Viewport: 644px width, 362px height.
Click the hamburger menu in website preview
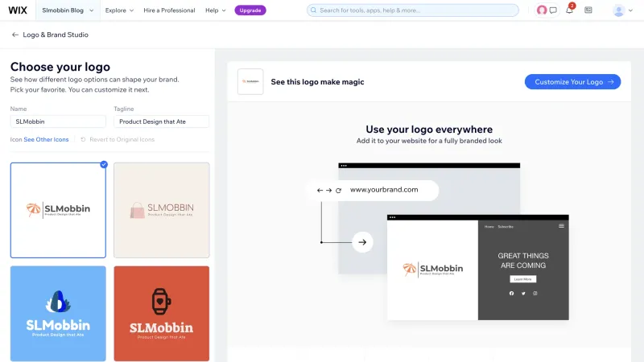(x=561, y=226)
